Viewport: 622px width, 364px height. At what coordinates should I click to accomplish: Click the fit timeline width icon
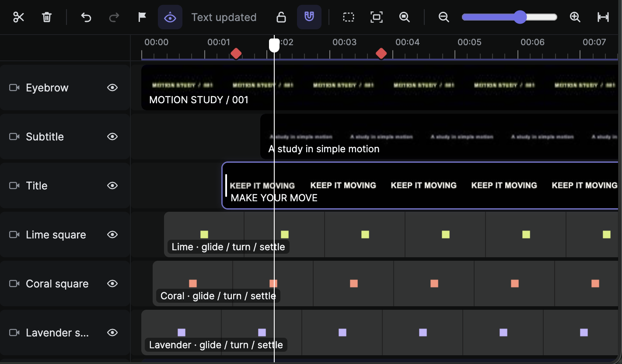tap(603, 17)
